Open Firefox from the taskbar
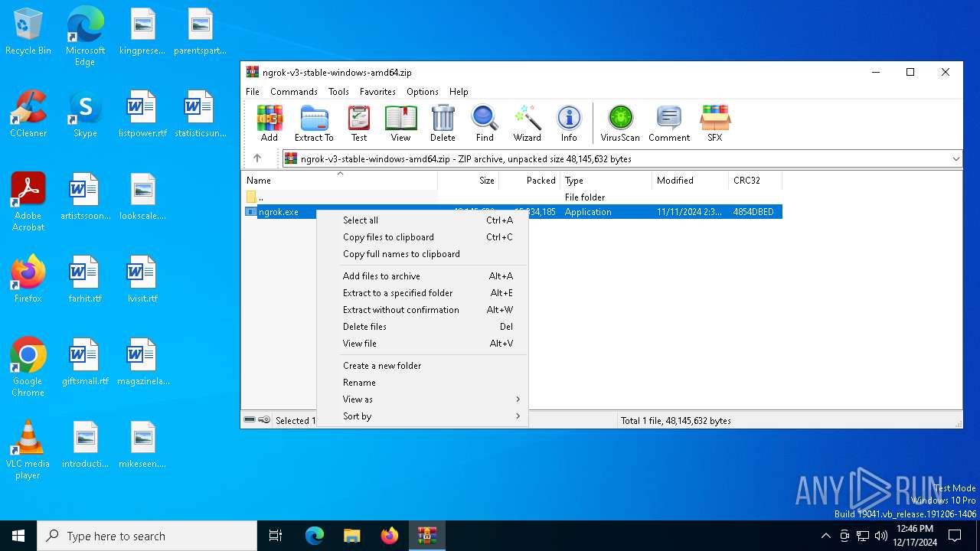 (389, 536)
